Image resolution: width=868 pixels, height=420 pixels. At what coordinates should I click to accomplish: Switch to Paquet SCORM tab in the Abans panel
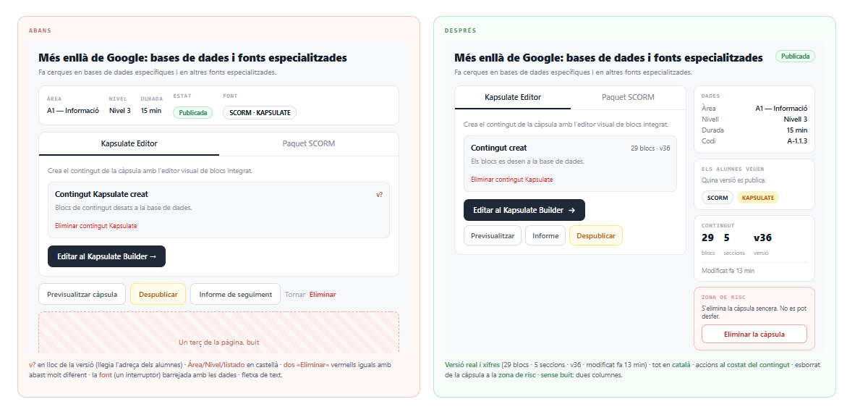coord(309,143)
